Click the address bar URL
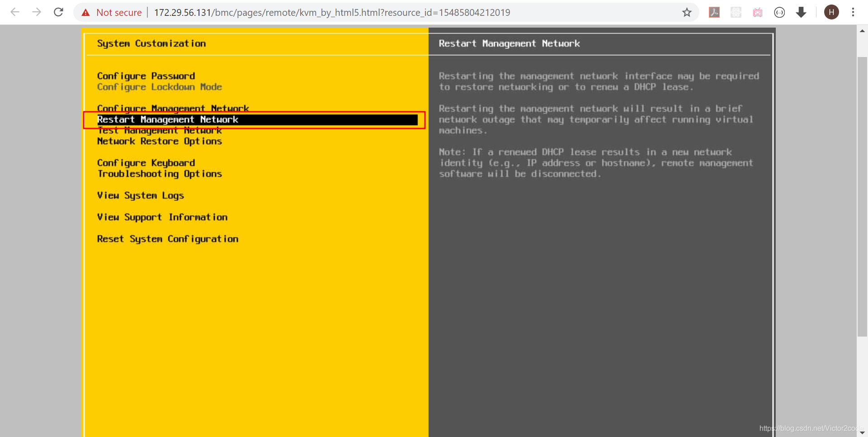868x437 pixels. point(332,13)
